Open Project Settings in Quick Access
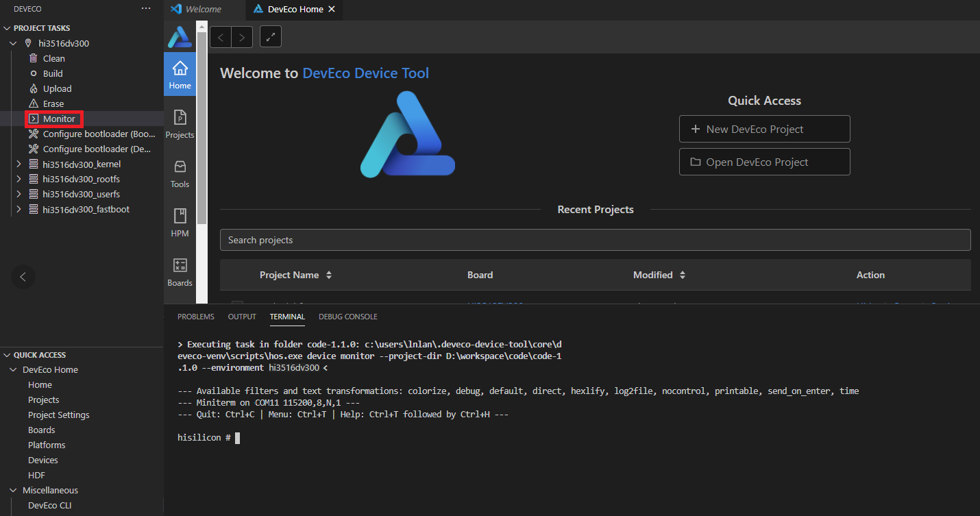The width and height of the screenshot is (980, 516). [x=59, y=415]
